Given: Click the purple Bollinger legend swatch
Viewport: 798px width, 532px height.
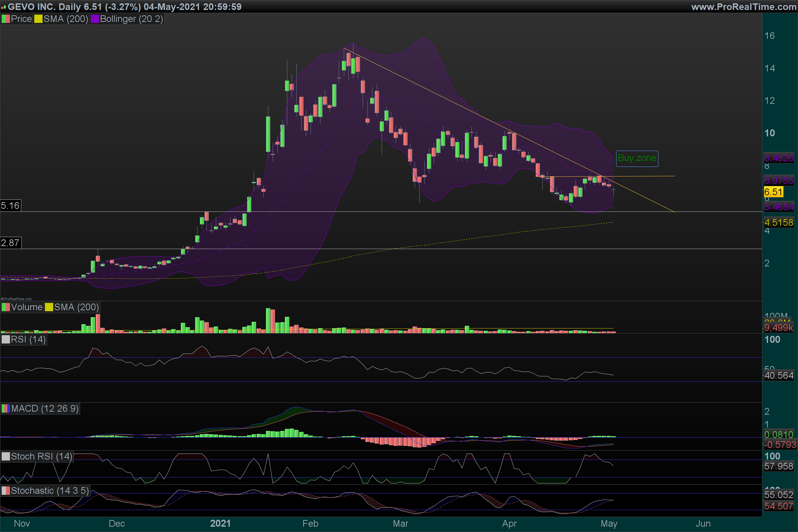Looking at the screenshot, I should [x=95, y=19].
